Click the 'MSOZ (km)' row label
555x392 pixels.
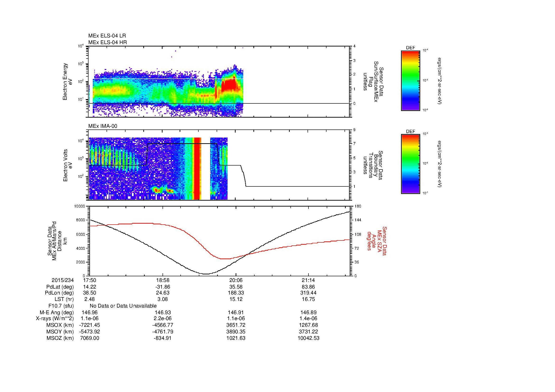click(60, 338)
